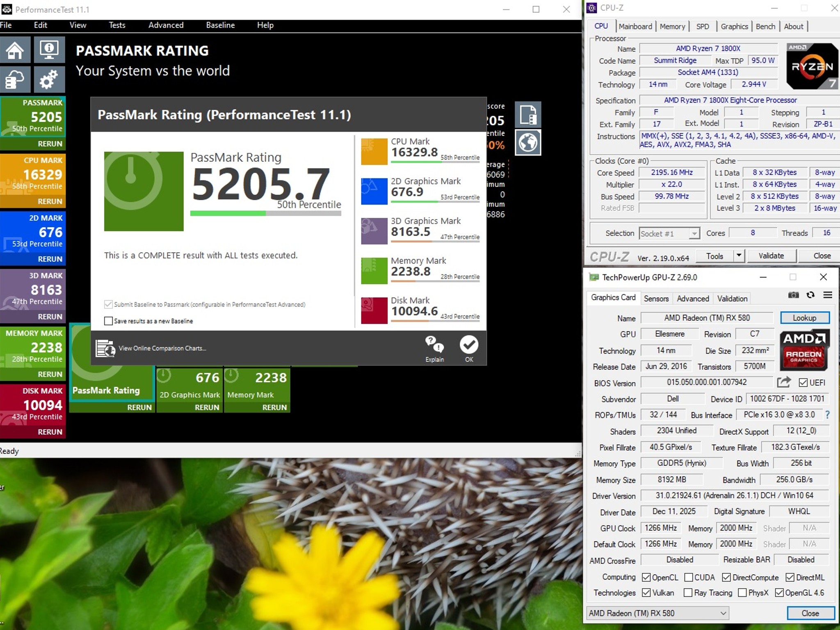
Task: Click the purple 3D Graphics Mark icon
Action: (374, 231)
